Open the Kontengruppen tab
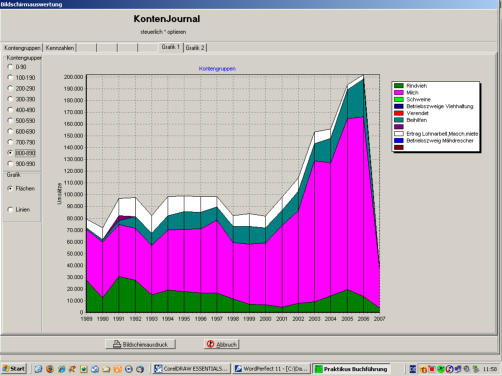502x376 pixels. [x=22, y=48]
